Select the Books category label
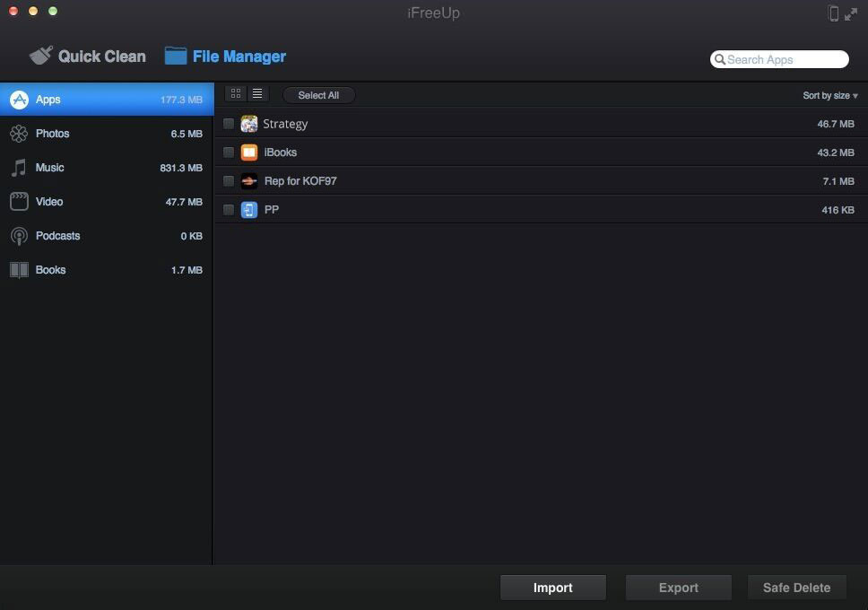 click(50, 270)
